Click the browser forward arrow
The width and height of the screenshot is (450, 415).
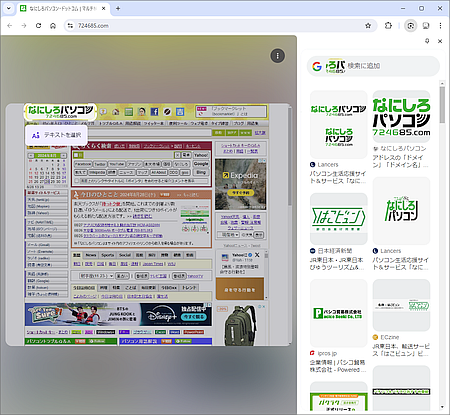(x=24, y=26)
